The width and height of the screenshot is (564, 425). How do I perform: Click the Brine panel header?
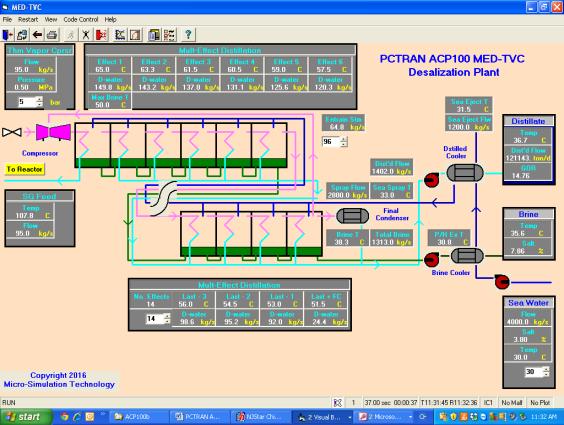tap(528, 214)
